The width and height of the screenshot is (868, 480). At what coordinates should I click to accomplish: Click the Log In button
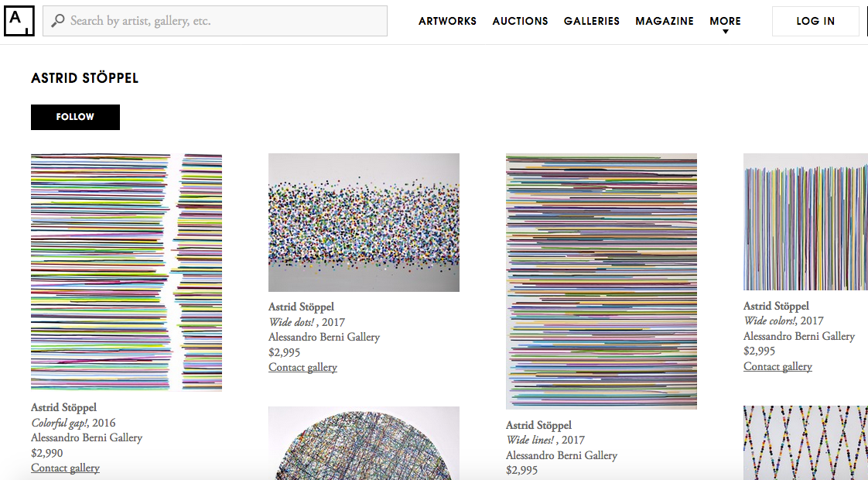815,21
